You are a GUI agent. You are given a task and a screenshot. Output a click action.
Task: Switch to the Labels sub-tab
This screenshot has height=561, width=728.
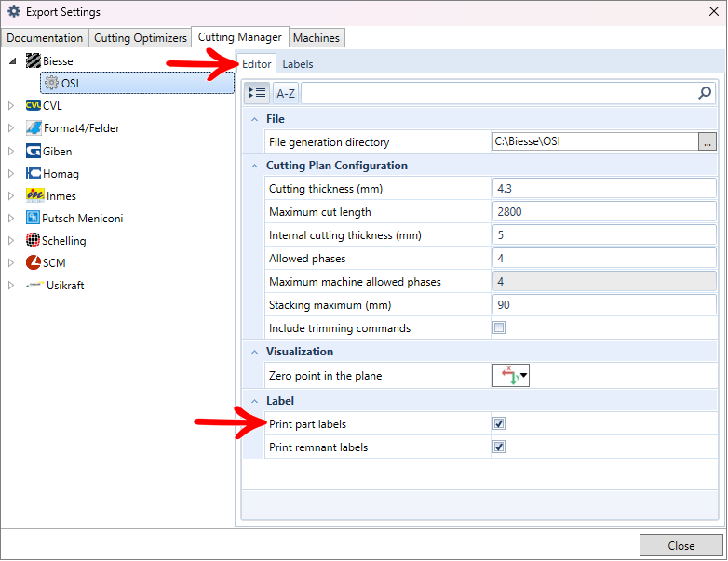(x=298, y=64)
